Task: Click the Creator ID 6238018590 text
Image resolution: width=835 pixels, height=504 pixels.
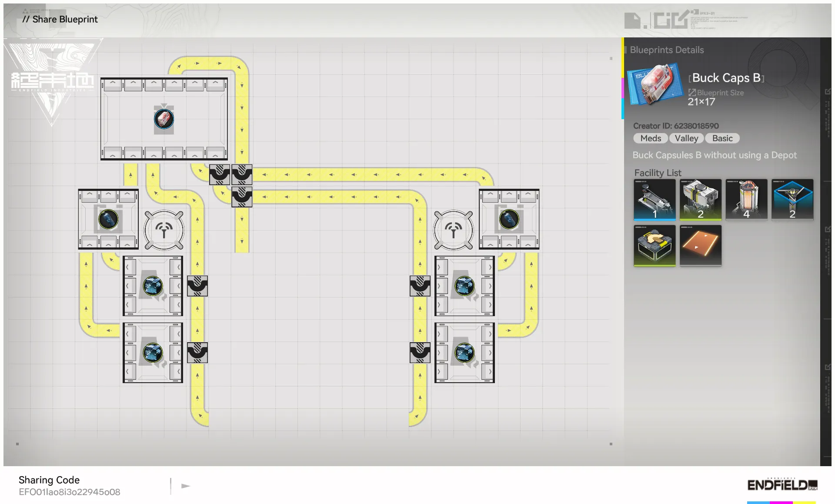Action: pos(676,126)
